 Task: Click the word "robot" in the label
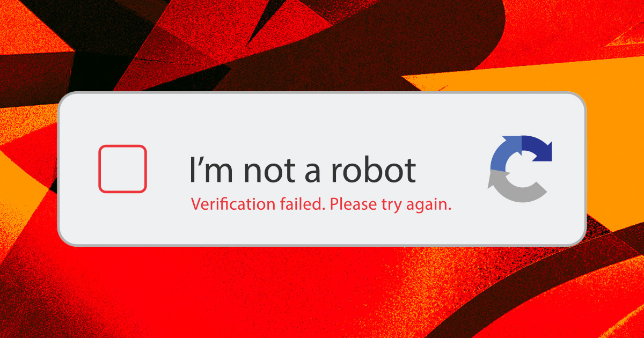click(374, 169)
